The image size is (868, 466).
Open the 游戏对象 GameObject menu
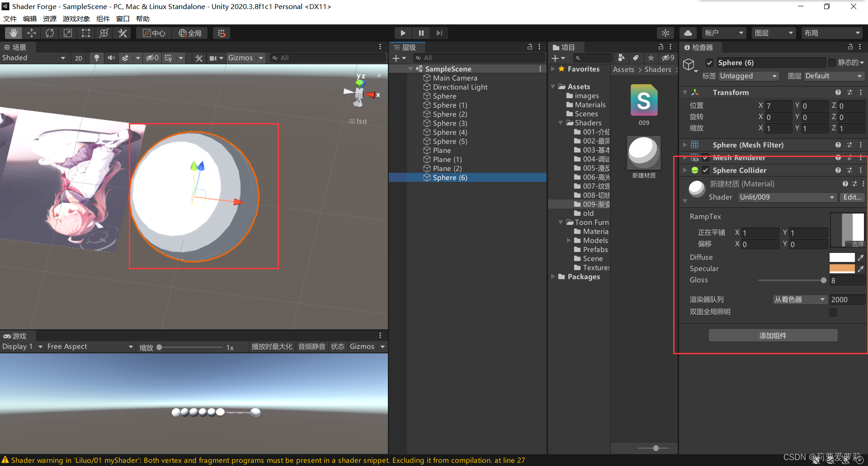(76, 19)
